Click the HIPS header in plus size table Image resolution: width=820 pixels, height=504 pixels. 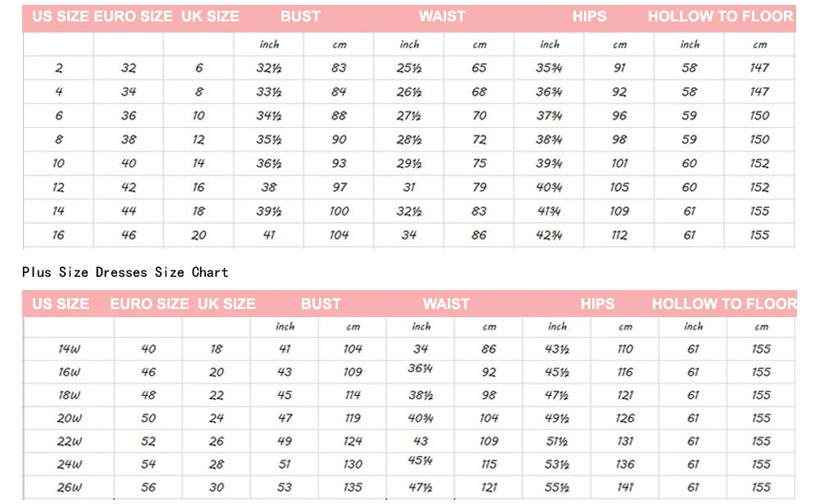click(x=597, y=304)
